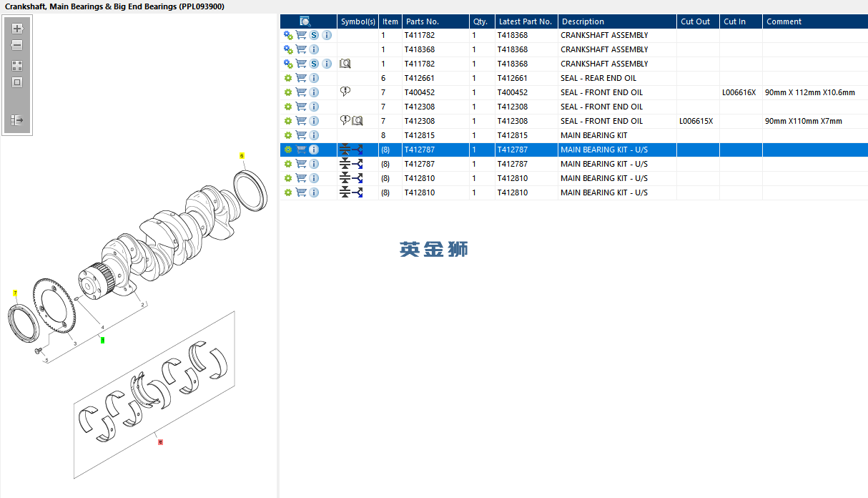Click undersize symbol on highlighted T412787 row
Image resolution: width=868 pixels, height=498 pixels.
point(345,150)
